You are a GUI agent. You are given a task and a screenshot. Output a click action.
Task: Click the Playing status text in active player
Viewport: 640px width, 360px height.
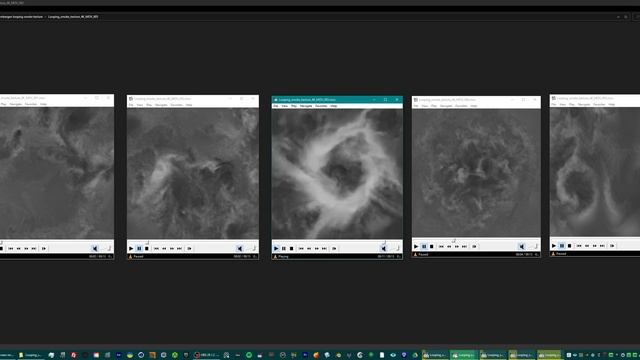[x=284, y=257]
